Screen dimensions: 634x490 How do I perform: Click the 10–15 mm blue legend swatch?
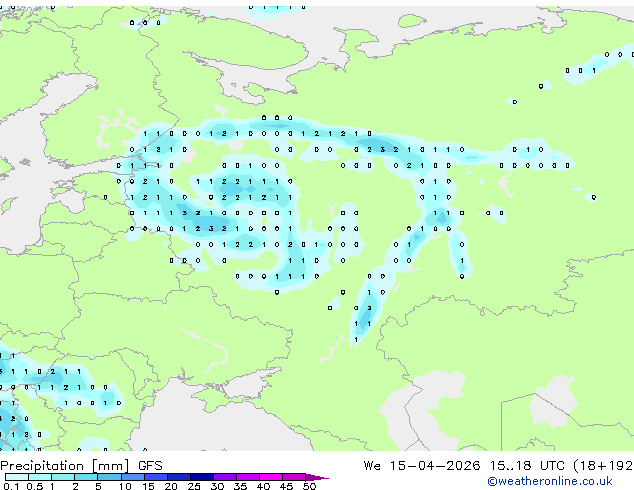point(132,477)
